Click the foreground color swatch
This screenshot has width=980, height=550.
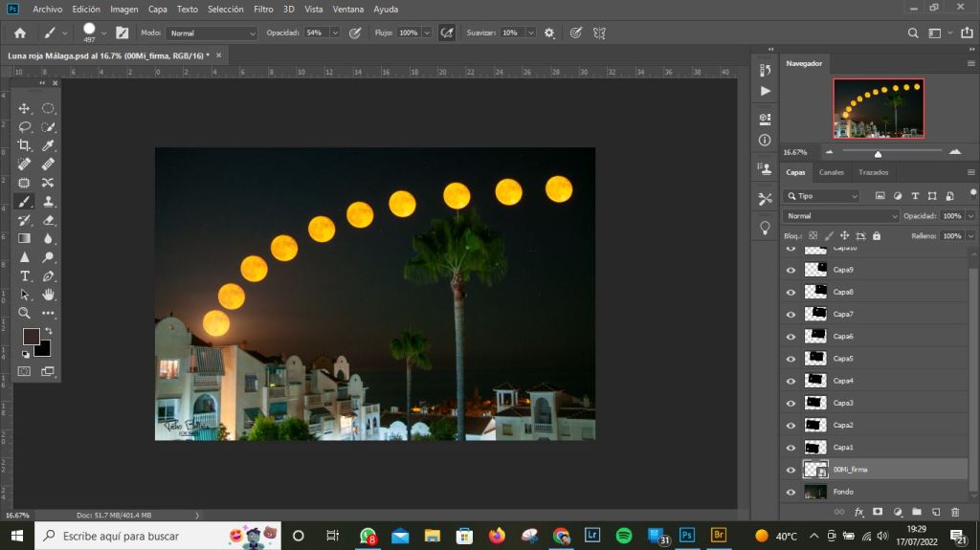point(31,337)
